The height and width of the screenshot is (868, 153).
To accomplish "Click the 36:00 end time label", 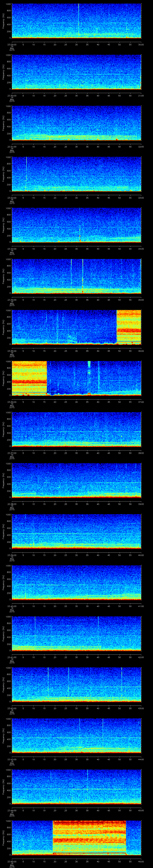I will pyautogui.click(x=141, y=351).
